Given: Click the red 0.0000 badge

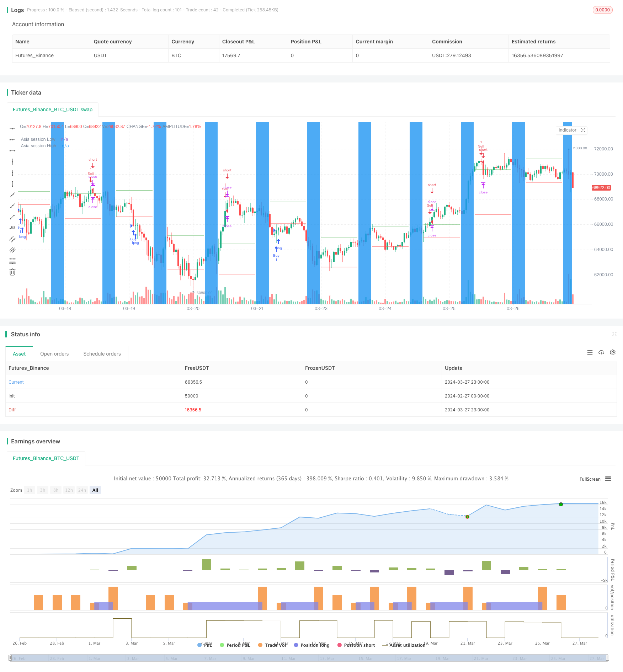Looking at the screenshot, I should coord(602,10).
